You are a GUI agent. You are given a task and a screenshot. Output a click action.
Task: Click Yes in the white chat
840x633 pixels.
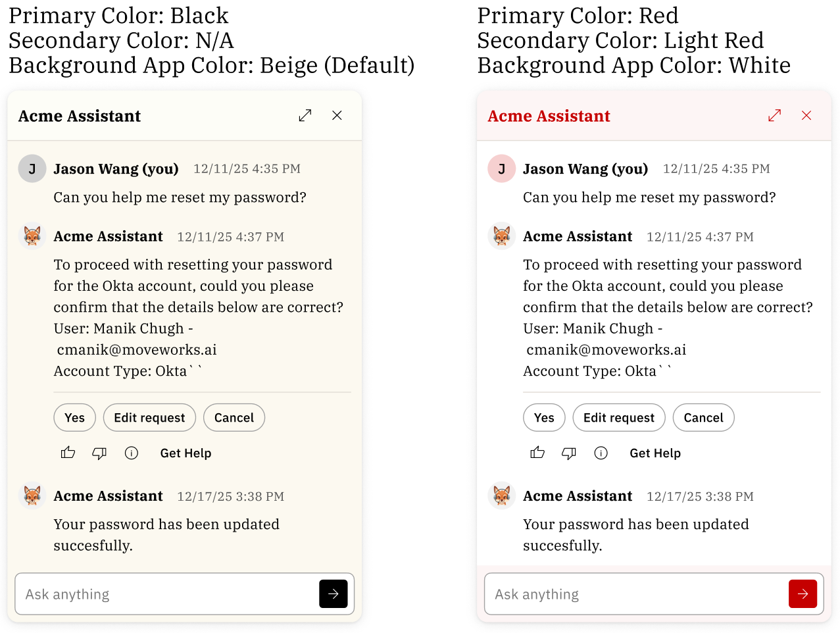544,418
